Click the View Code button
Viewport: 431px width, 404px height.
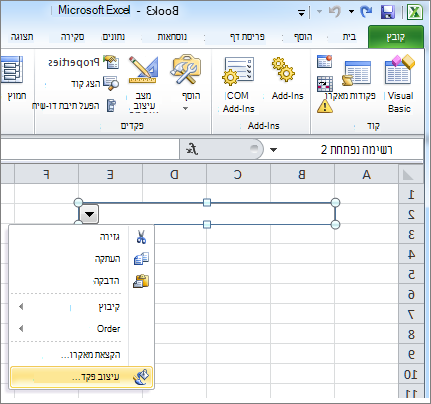pyautogui.click(x=95, y=84)
